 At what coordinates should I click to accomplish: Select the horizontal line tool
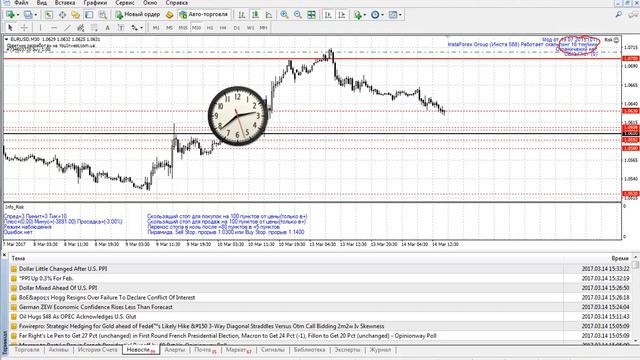[54, 28]
